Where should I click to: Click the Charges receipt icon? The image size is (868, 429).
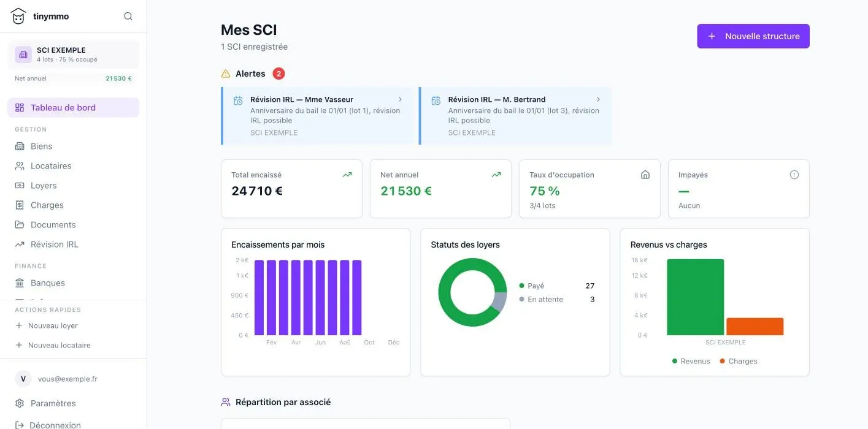[x=20, y=205]
